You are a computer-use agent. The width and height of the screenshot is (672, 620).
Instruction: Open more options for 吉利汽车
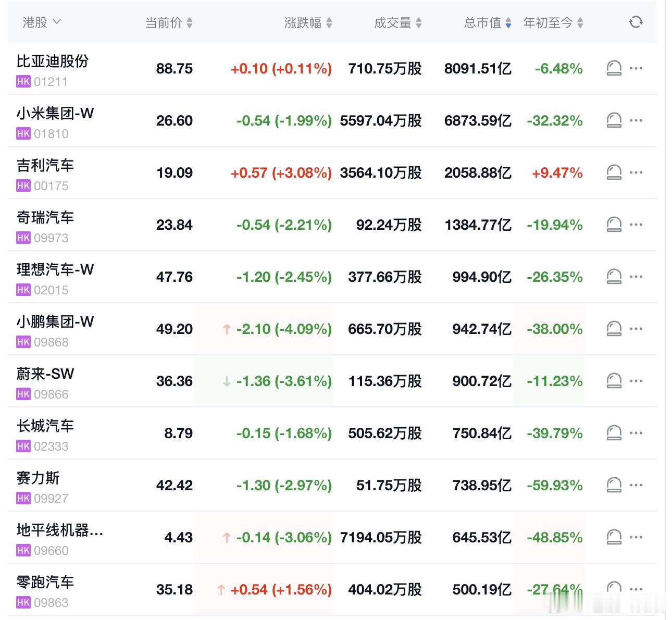point(636,172)
